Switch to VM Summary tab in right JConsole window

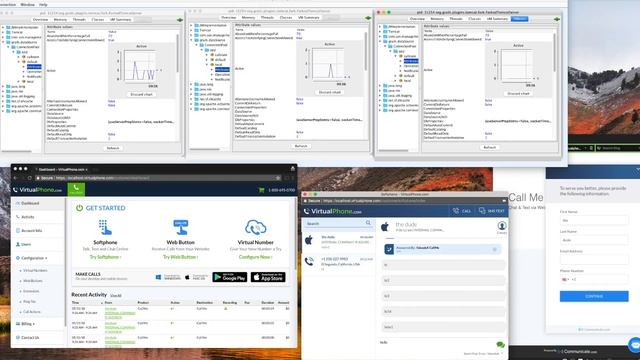pyautogui.click(x=497, y=19)
